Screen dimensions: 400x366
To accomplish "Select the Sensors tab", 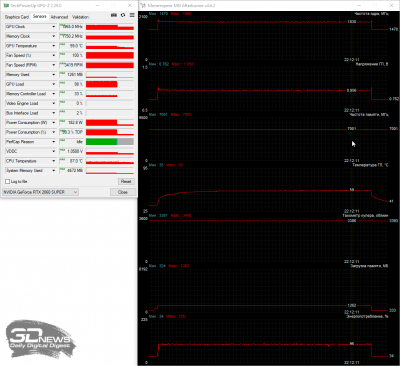I will click(39, 16).
